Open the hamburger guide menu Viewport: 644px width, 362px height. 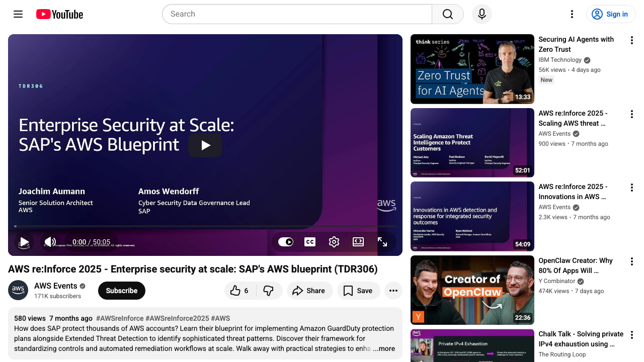coord(18,14)
